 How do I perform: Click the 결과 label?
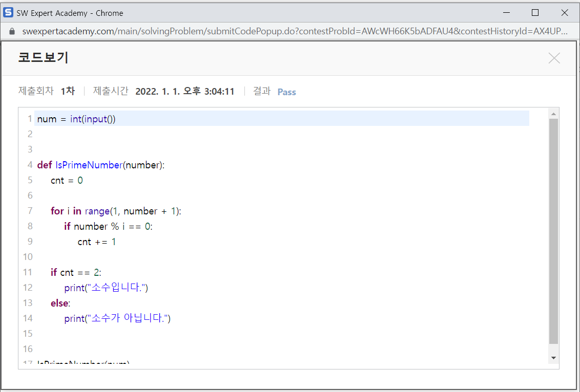pyautogui.click(x=262, y=91)
